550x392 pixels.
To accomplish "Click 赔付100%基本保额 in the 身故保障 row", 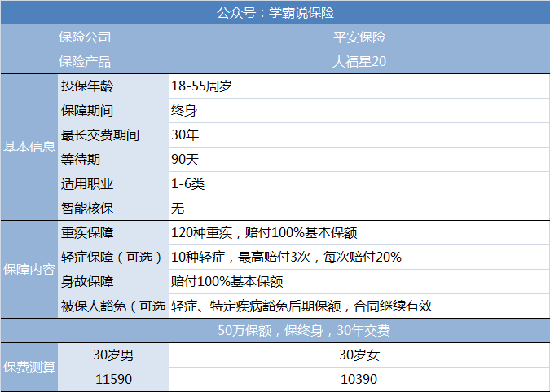I will [227, 282].
